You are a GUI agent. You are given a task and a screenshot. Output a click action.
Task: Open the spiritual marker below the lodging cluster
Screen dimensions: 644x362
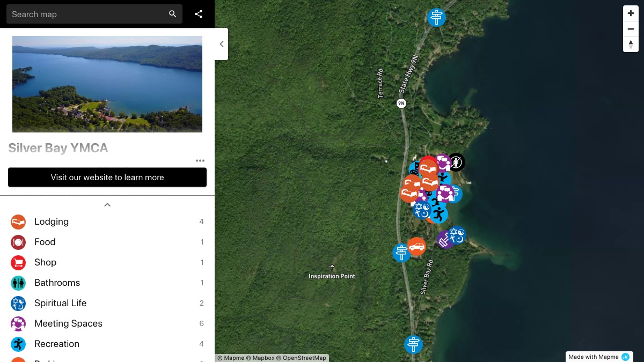click(x=421, y=210)
